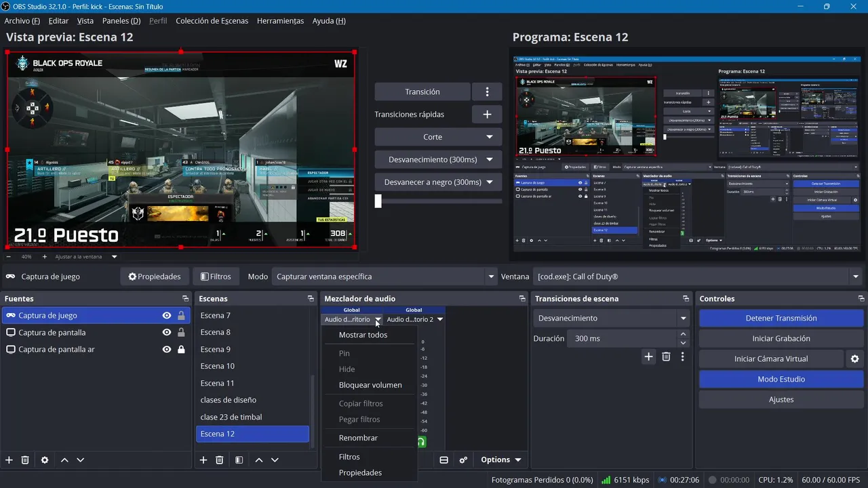Toggle lock on Captura de juego source

click(x=181, y=315)
